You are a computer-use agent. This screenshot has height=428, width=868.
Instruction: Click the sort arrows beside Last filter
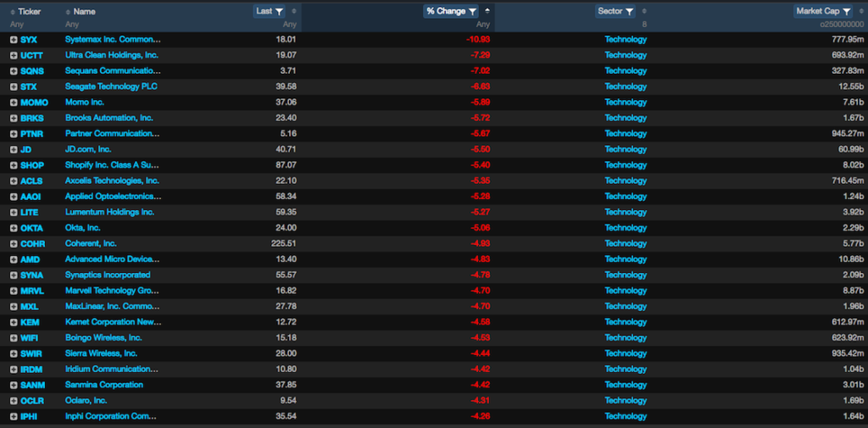point(294,11)
